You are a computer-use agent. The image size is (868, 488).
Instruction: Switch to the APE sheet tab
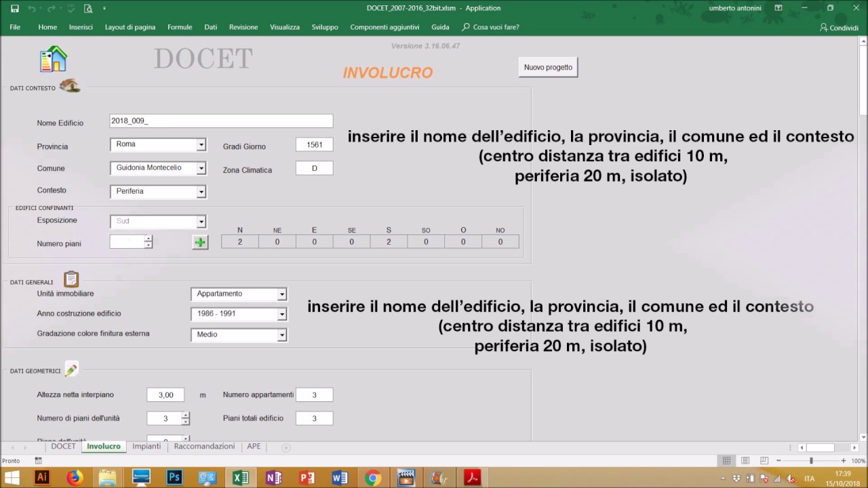tap(254, 447)
